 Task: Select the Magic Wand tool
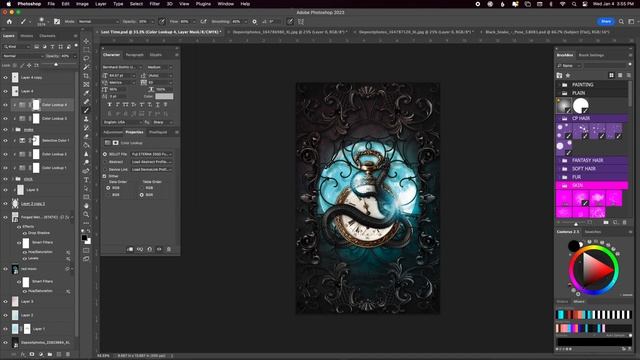(x=86, y=67)
